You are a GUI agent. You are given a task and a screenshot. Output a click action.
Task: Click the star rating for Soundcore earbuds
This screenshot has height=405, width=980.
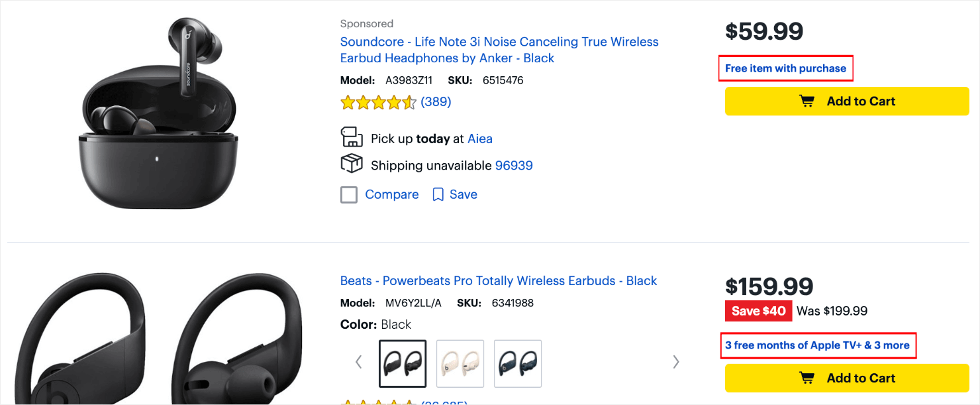378,102
